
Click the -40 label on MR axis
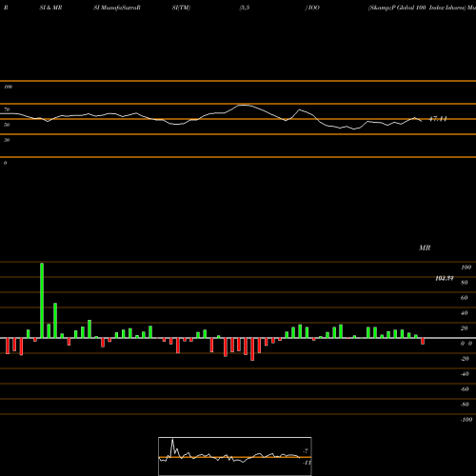(465, 374)
